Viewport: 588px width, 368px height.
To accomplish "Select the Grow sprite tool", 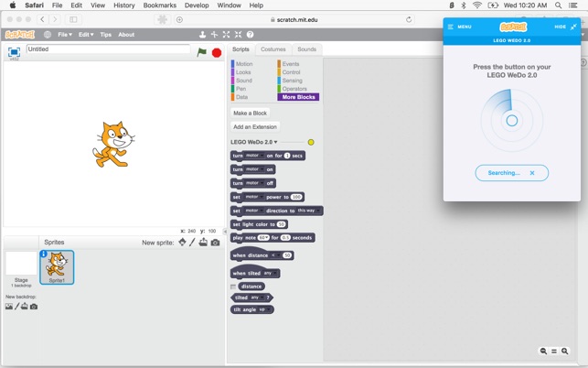I will (226, 35).
